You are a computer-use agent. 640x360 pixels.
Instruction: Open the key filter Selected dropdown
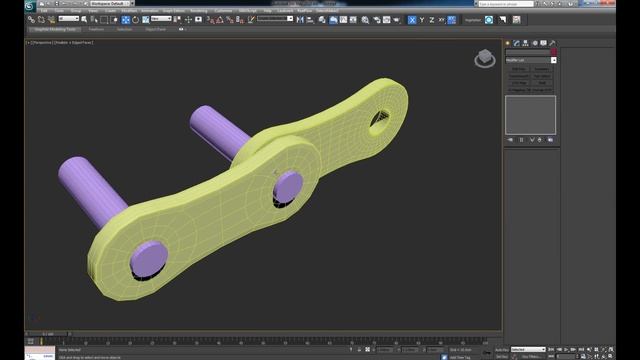[x=528, y=350]
